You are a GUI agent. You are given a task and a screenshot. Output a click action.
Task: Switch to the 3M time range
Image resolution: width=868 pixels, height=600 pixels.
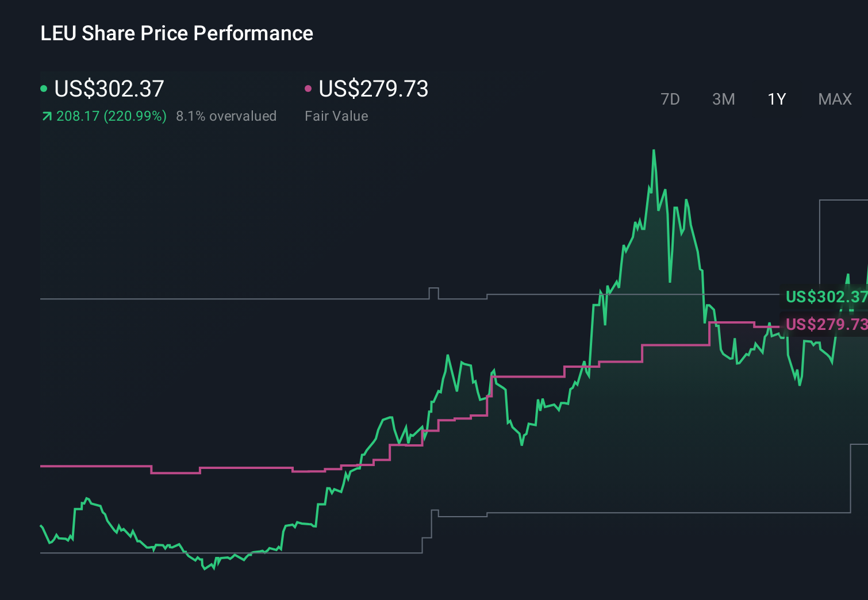pos(723,99)
